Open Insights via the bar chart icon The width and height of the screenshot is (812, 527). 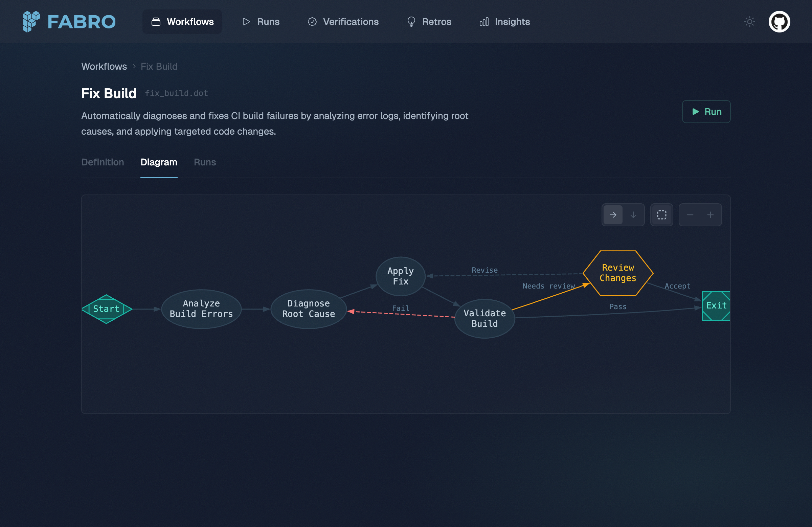point(484,22)
